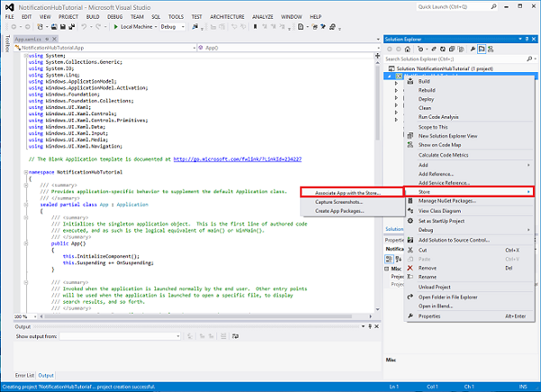541x392 pixels.
Task: Click the Home icon in Solution Explorer
Action: coord(408,50)
